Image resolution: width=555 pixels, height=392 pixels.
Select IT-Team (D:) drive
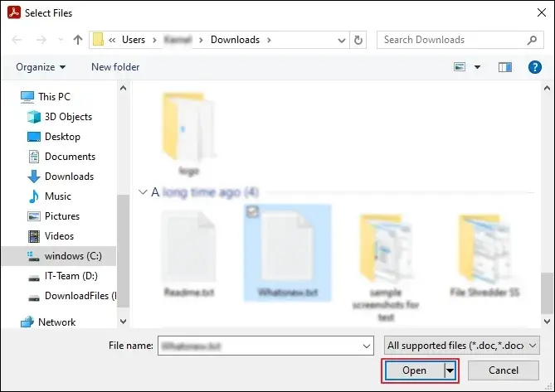71,276
